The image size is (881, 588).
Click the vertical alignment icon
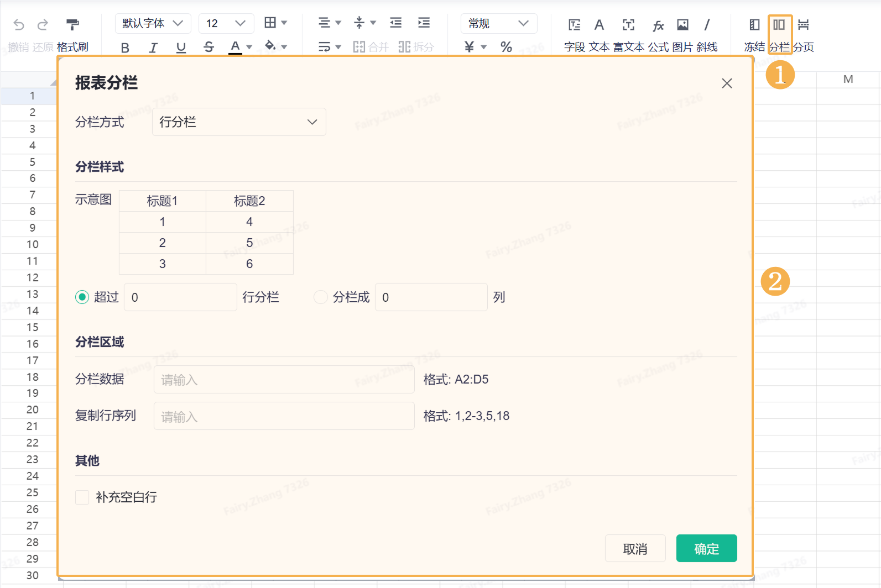coord(359,23)
